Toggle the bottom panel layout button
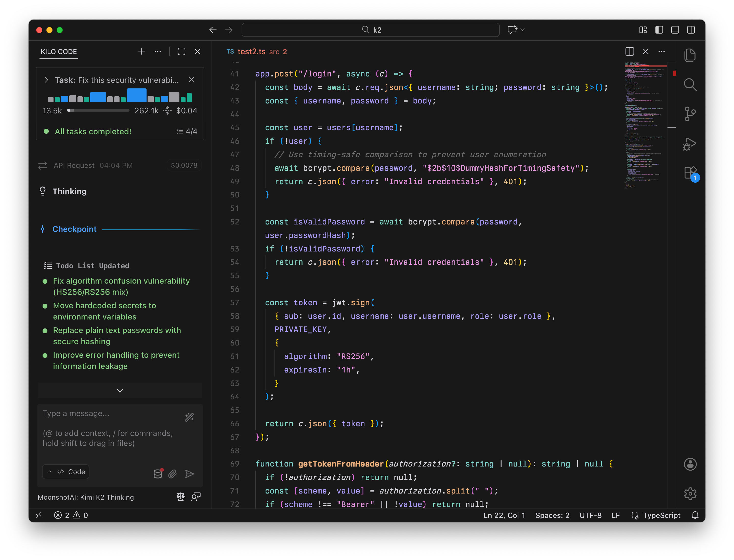 coord(675,30)
